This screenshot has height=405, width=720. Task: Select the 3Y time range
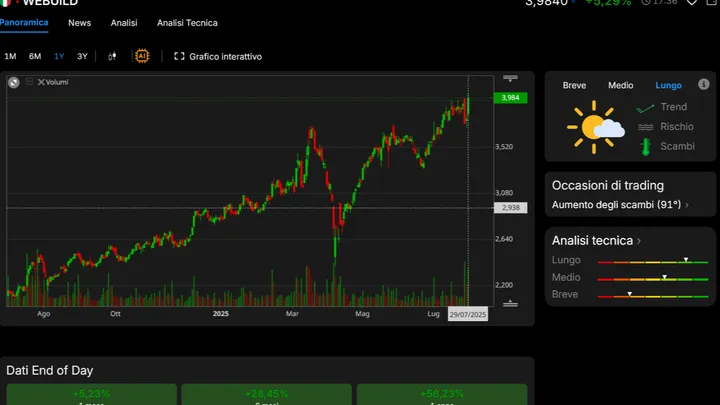(x=82, y=56)
